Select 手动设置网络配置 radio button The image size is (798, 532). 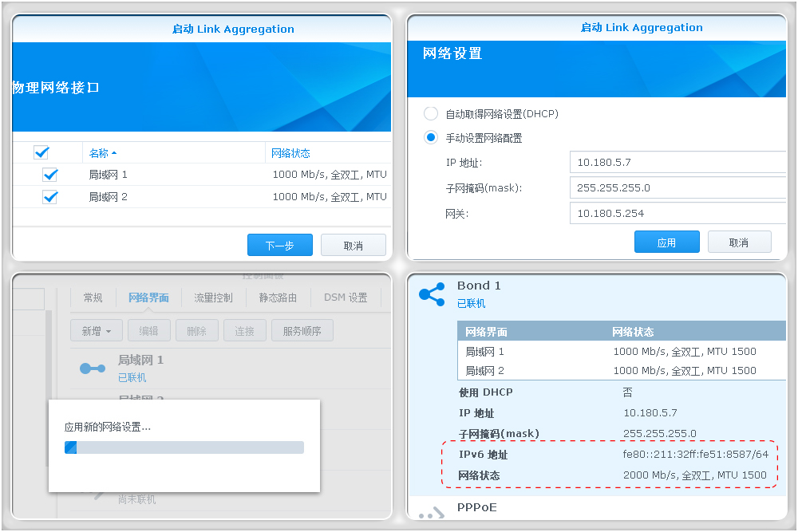(x=431, y=136)
